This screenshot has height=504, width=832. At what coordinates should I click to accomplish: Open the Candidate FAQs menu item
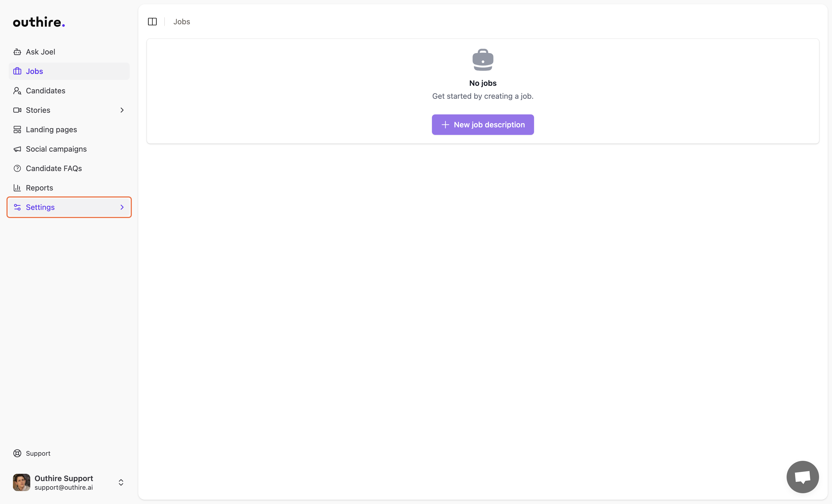click(54, 168)
